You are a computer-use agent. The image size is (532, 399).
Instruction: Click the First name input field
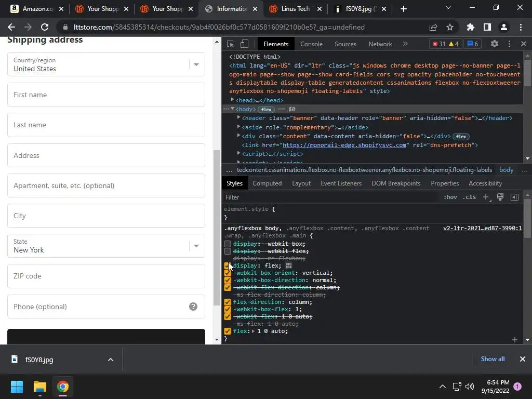[106, 95]
